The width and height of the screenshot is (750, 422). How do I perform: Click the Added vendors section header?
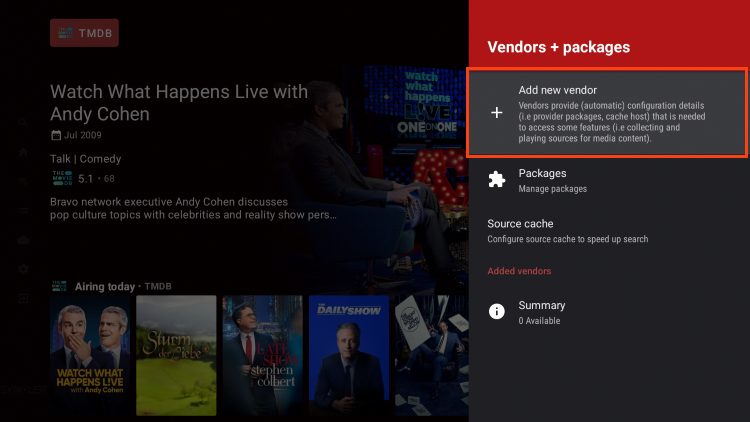[519, 271]
